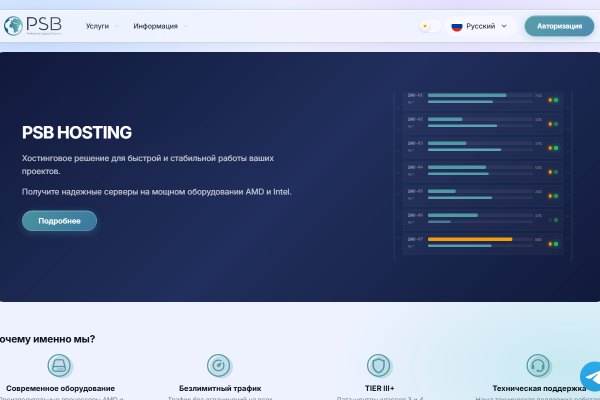Expand the chevron next to Информация
Viewport: 600px width, 400px height.
click(x=185, y=26)
